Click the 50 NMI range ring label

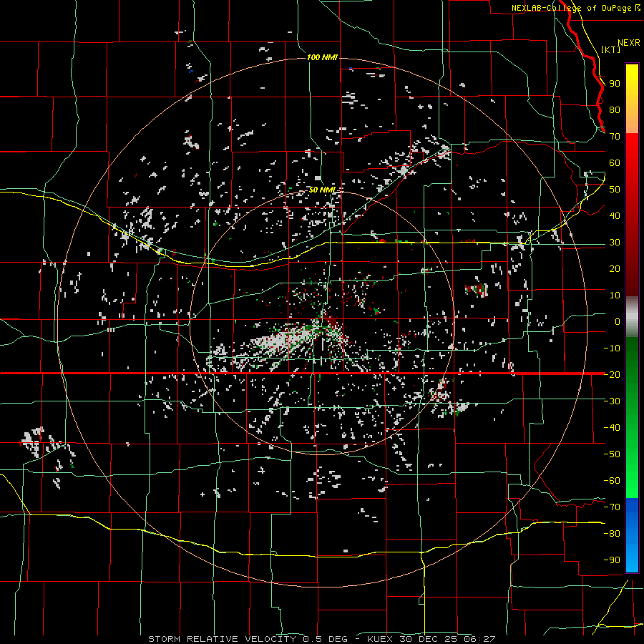pyautogui.click(x=323, y=190)
